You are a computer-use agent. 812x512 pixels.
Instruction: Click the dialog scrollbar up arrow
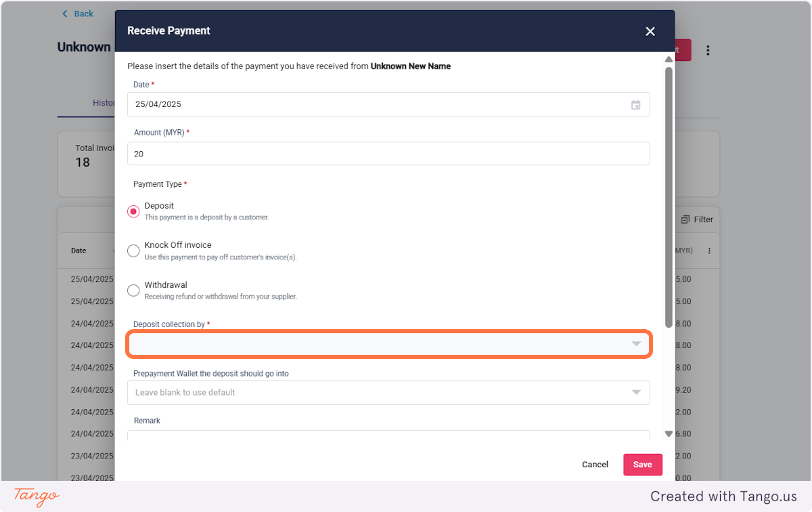[669, 60]
